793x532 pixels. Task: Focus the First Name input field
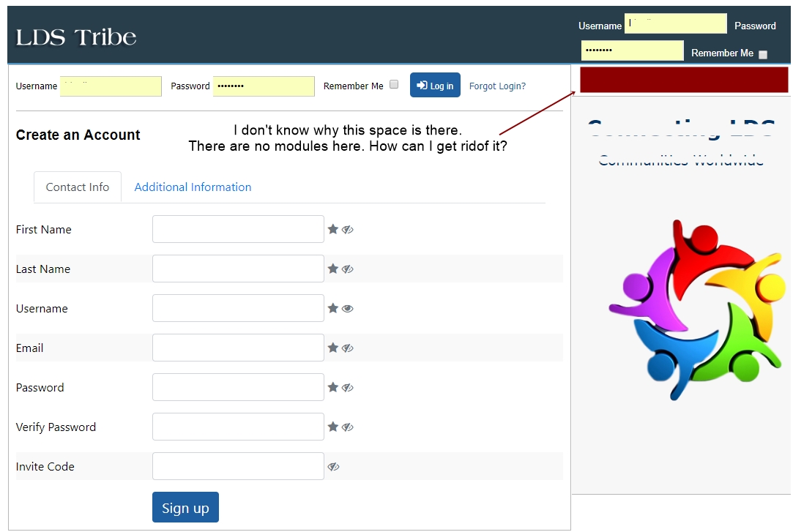pyautogui.click(x=238, y=229)
